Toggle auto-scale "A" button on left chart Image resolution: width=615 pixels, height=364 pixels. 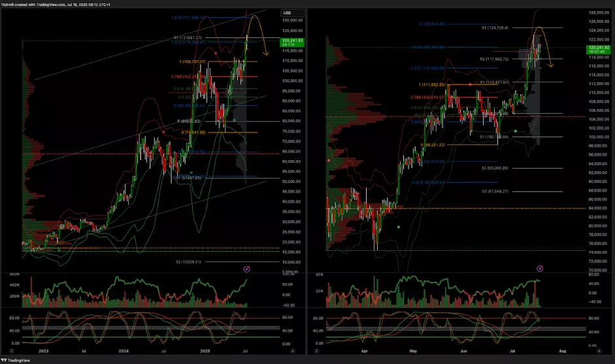(x=292, y=350)
